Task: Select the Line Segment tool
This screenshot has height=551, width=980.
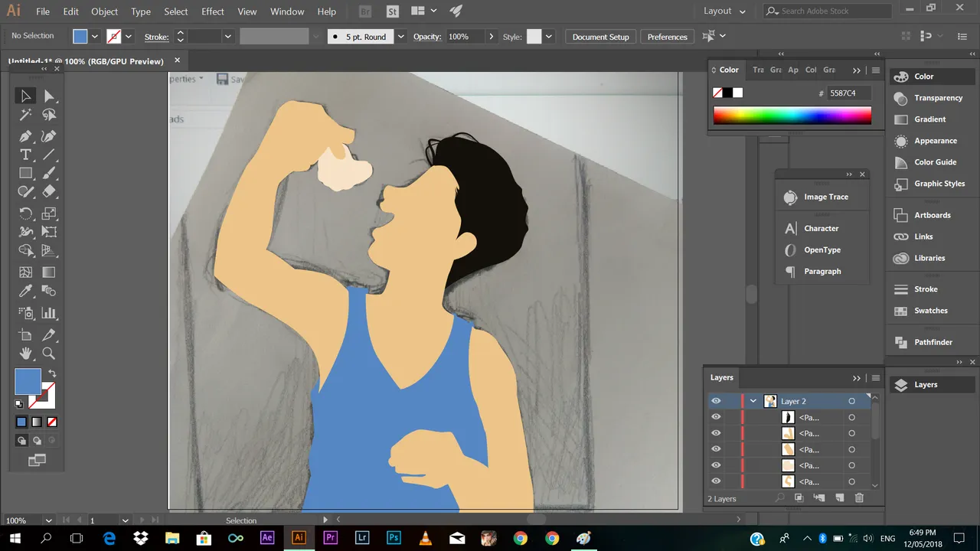Action: (x=49, y=155)
